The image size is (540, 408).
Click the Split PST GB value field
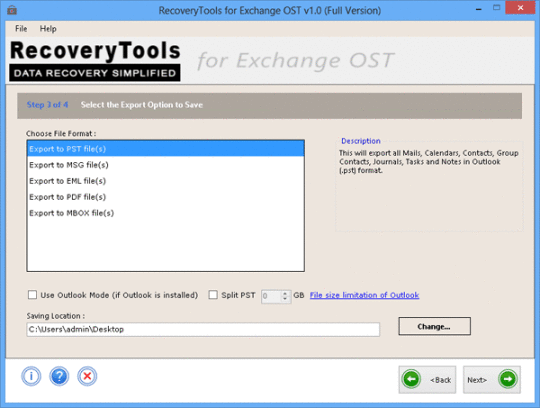(271, 296)
